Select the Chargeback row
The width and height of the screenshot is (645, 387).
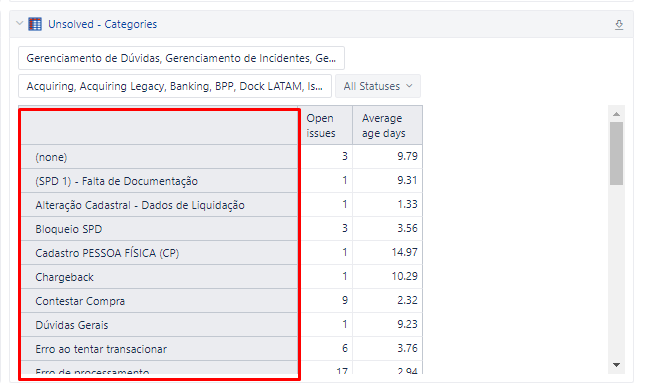(159, 277)
